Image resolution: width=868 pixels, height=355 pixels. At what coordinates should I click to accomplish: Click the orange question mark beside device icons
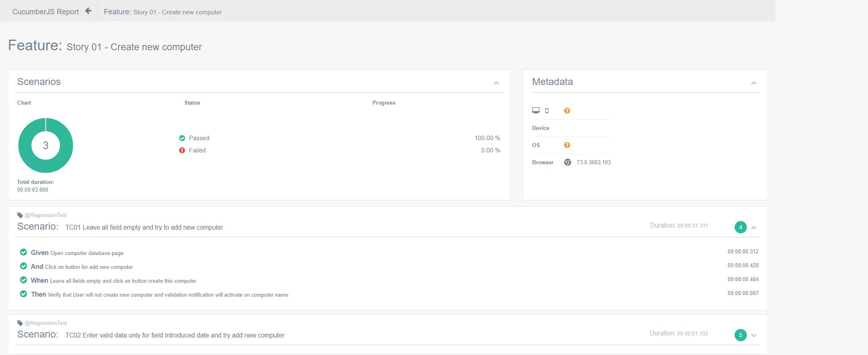click(x=567, y=111)
